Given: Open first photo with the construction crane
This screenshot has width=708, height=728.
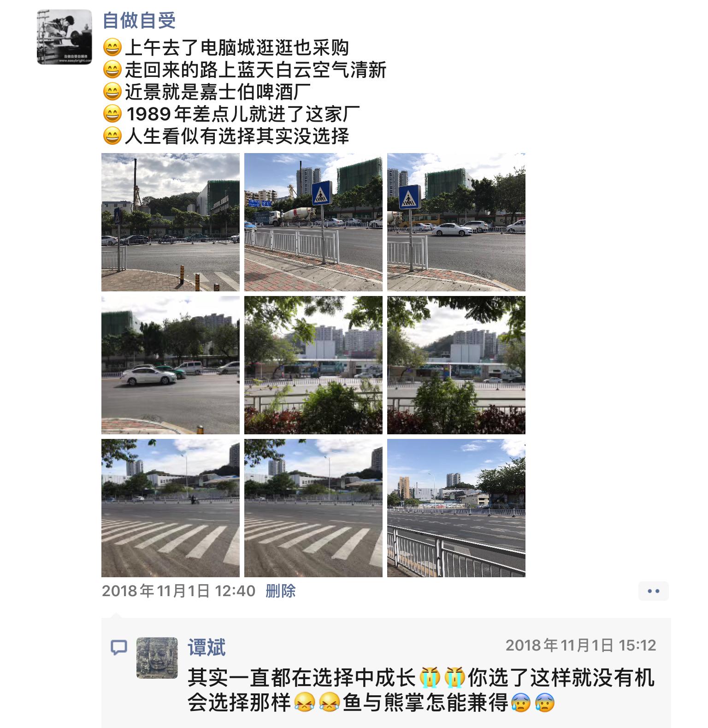Looking at the screenshot, I should tap(171, 222).
